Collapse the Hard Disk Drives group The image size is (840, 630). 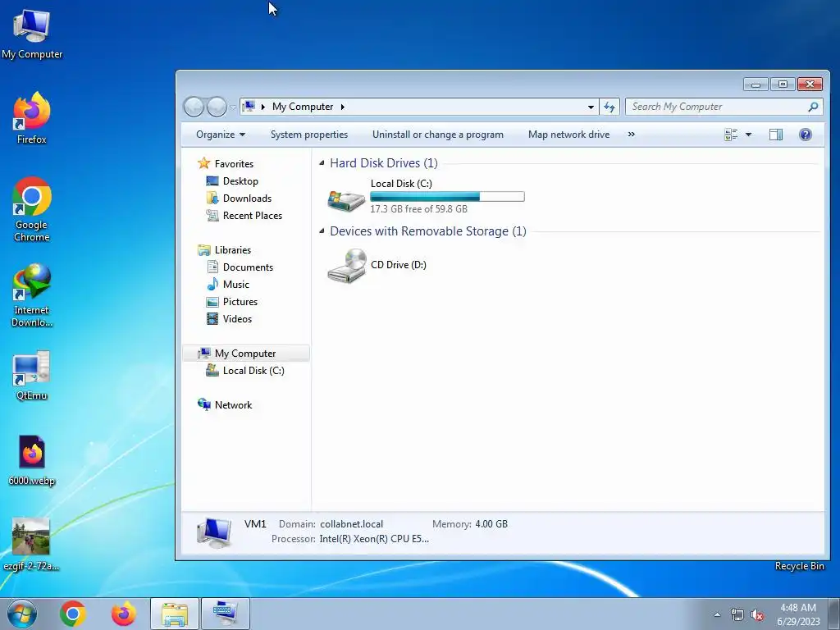[322, 163]
